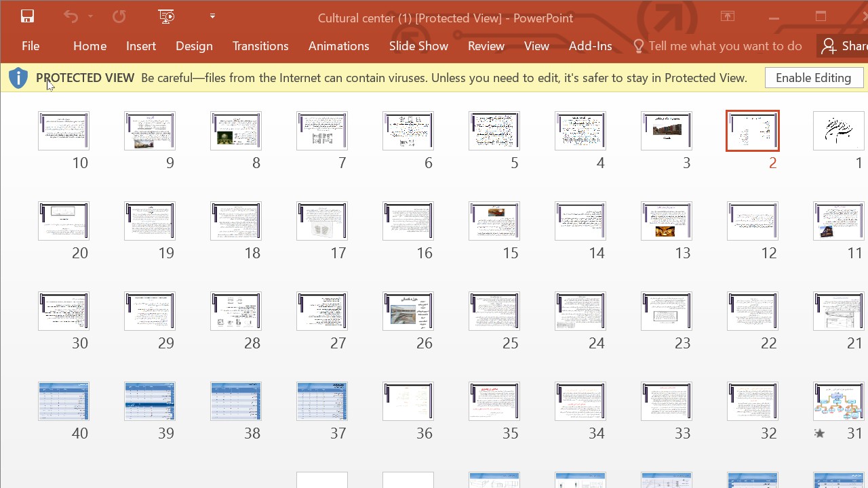Select slide 28 thumbnail
868x488 pixels.
[236, 311]
